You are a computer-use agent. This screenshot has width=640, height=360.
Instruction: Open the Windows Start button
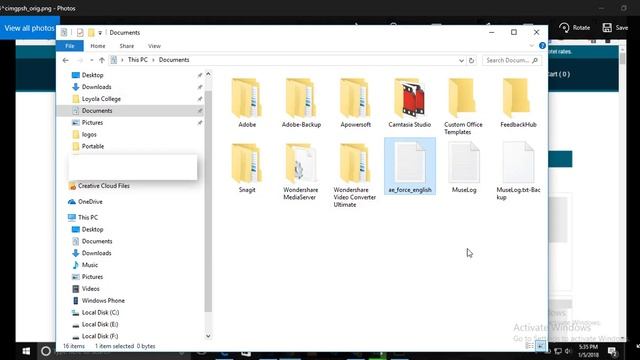pyautogui.click(x=26, y=351)
